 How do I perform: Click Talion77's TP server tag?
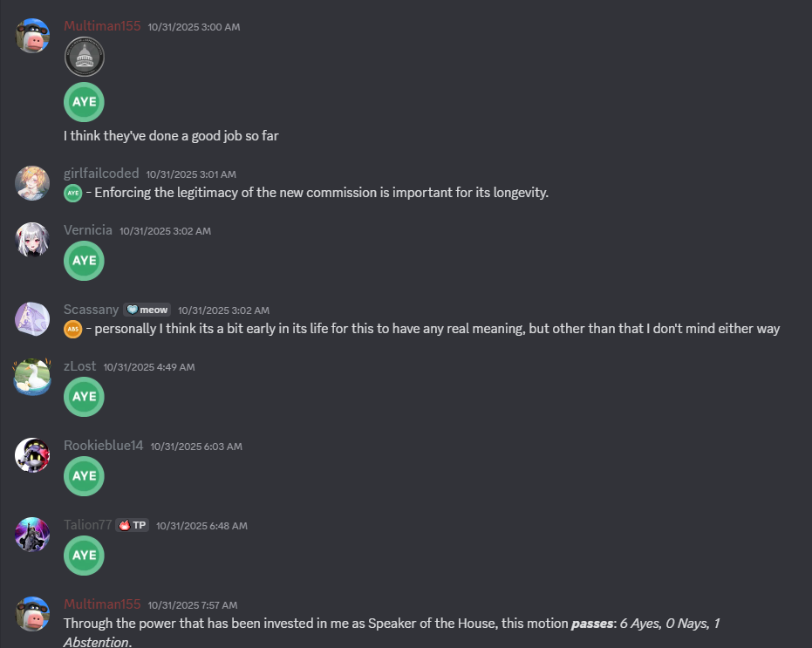pos(133,525)
